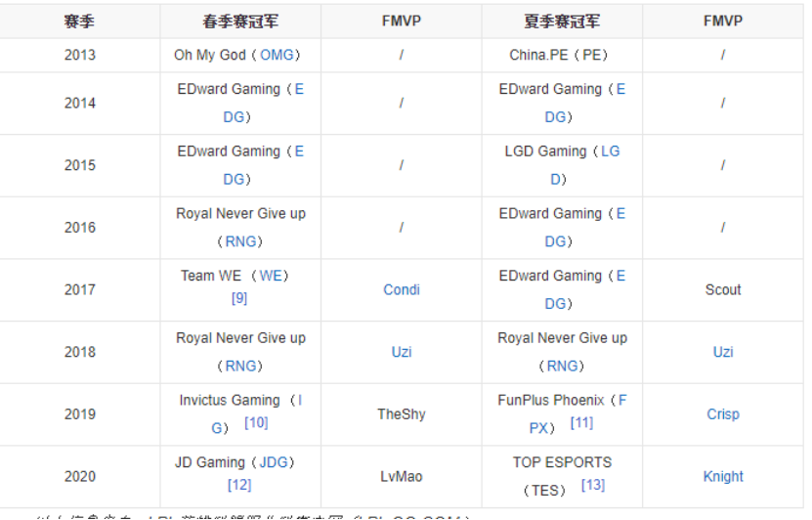Screen dimensions: 812x520
Task: Click the Scout cell in the 2017 row
Action: click(722, 289)
